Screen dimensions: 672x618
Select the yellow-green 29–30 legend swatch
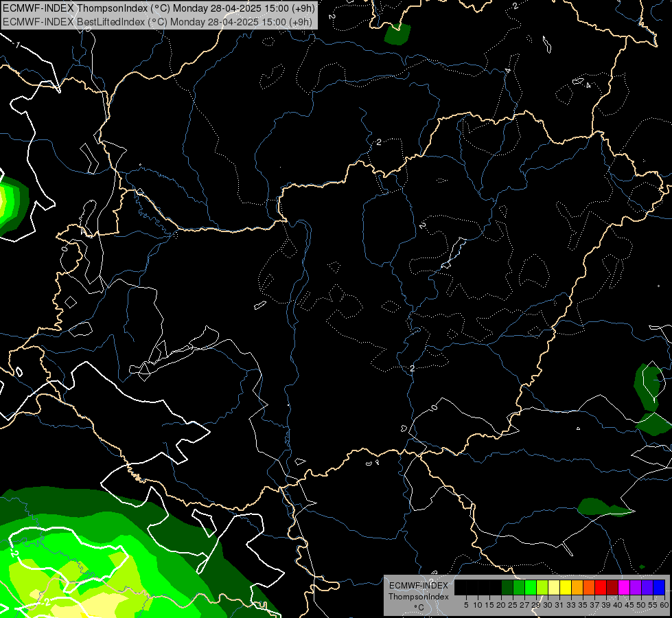(x=542, y=587)
